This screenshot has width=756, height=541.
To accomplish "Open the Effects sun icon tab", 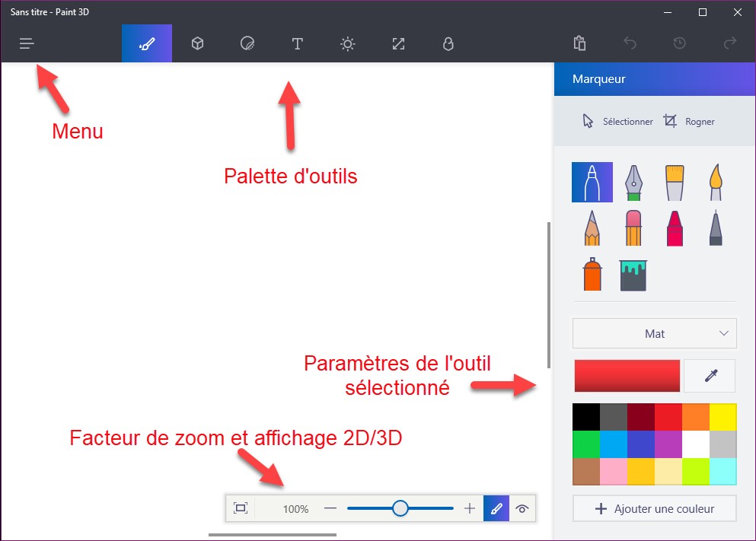I will [x=348, y=44].
